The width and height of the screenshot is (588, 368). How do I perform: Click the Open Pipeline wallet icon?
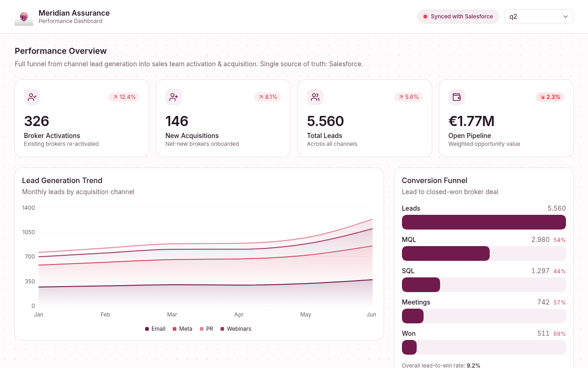(457, 97)
